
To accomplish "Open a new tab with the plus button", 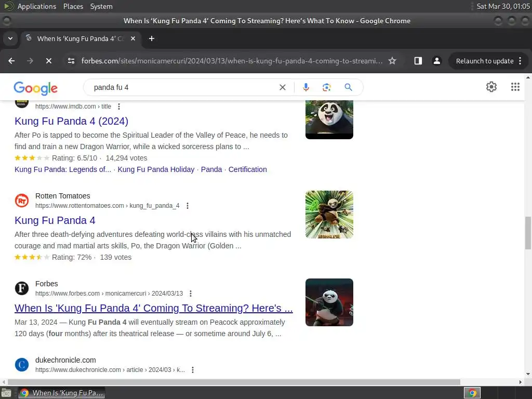I will [x=152, y=38].
